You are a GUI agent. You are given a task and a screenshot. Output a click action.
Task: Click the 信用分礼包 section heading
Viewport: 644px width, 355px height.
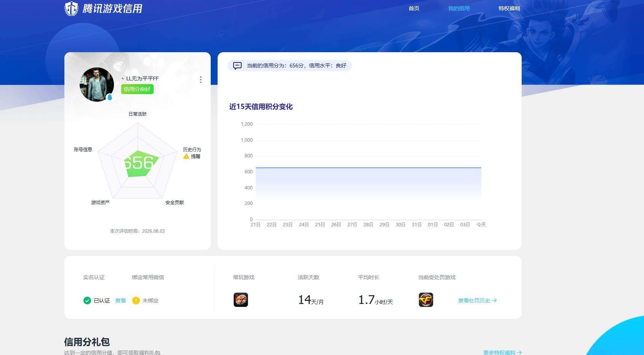tap(87, 342)
